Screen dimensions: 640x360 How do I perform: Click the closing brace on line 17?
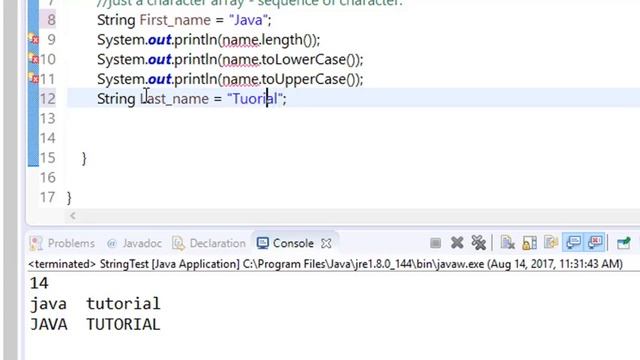click(x=69, y=198)
